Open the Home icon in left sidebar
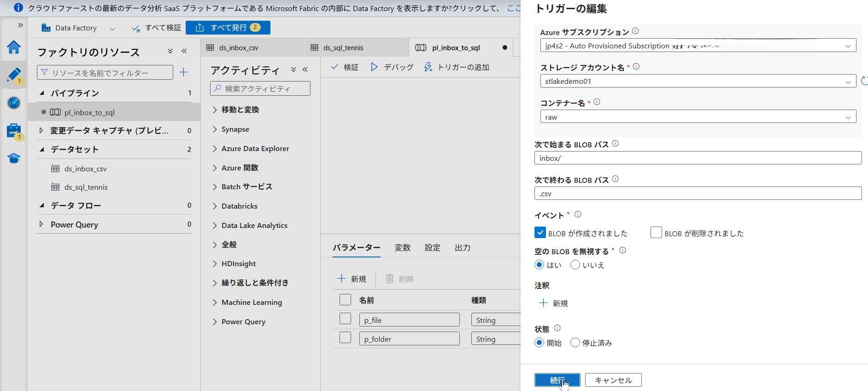The image size is (868, 391). tap(14, 47)
